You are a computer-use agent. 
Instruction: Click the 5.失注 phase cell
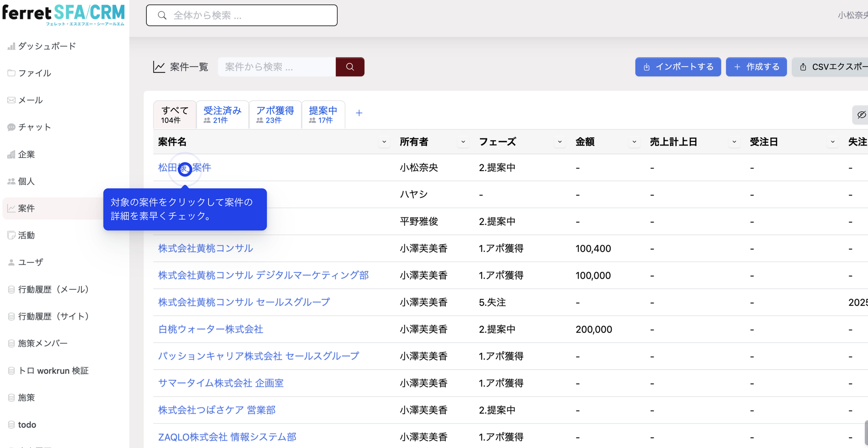pyautogui.click(x=492, y=302)
